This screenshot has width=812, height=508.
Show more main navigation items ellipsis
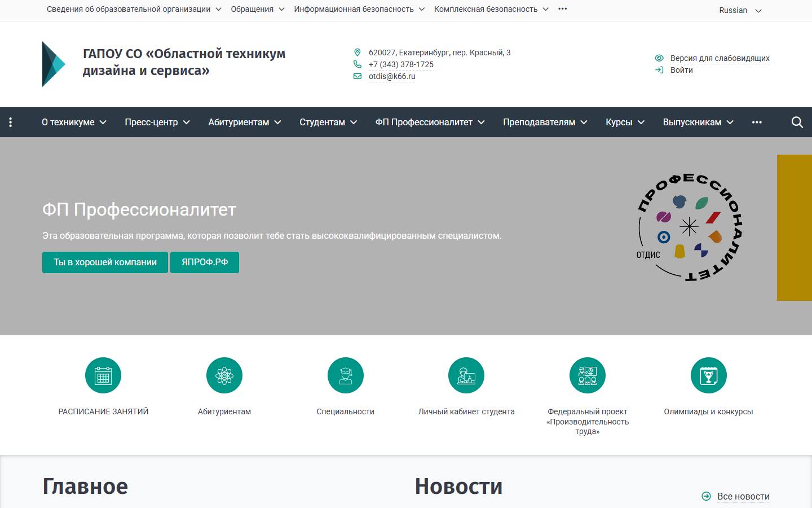(x=757, y=122)
